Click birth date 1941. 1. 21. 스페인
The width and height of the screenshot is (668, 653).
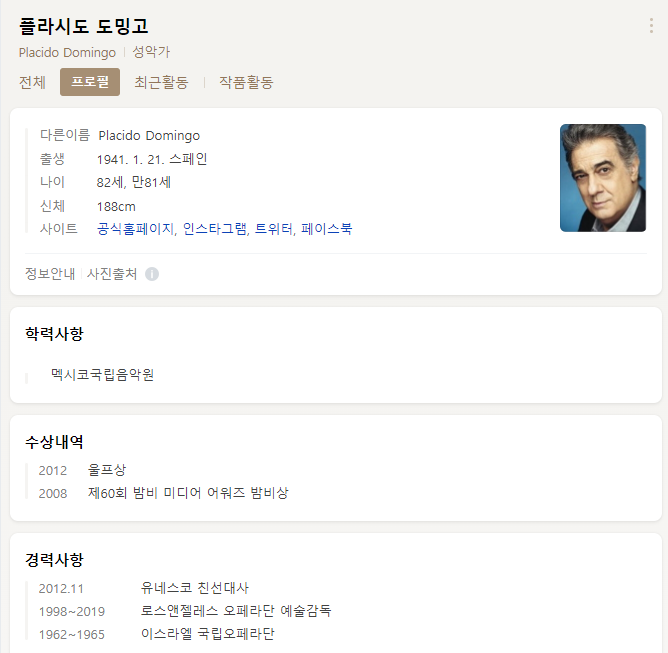(x=152, y=159)
